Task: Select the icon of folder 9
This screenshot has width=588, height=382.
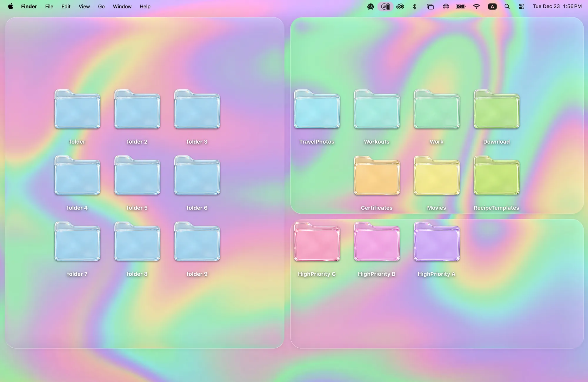Action: coord(197,241)
